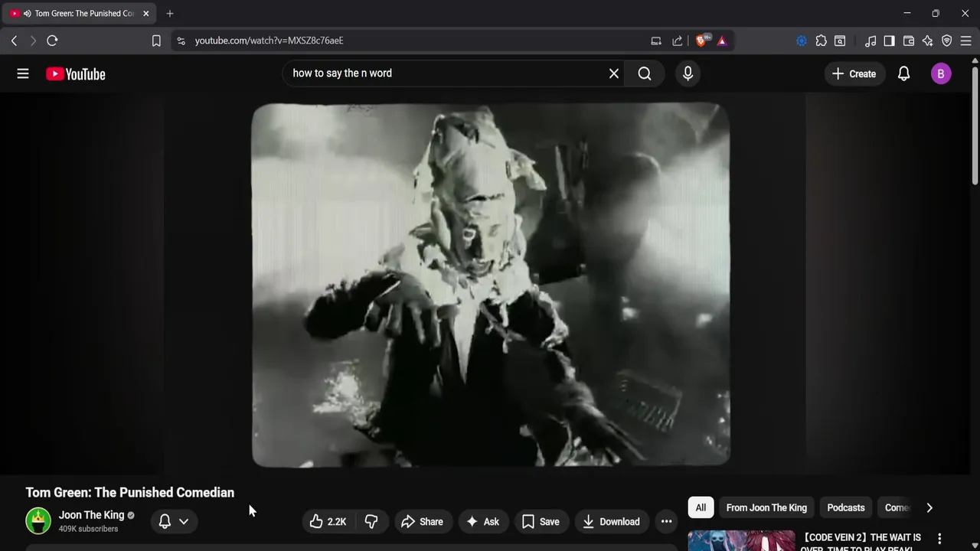980x551 pixels.
Task: Reload the page
Action: coord(52,41)
